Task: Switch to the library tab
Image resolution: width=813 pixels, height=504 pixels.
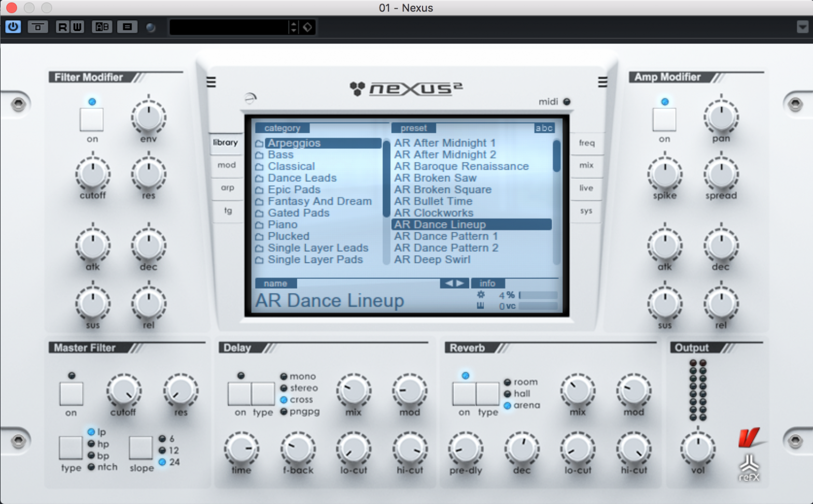Action: point(226,142)
